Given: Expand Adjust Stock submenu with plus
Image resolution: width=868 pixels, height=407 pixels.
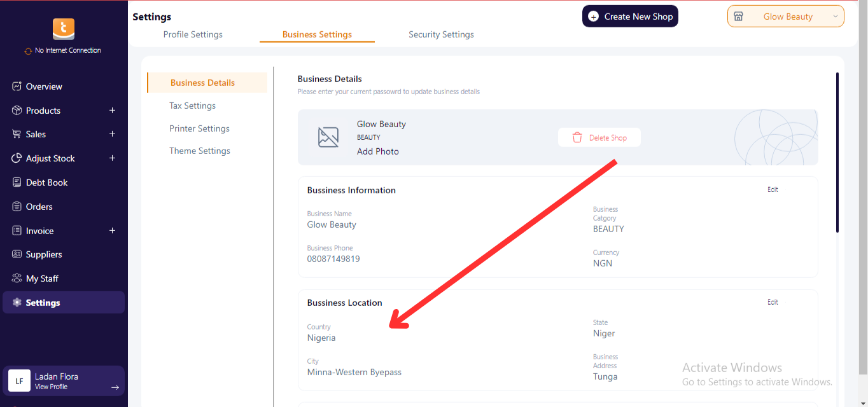Looking at the screenshot, I should pos(112,158).
